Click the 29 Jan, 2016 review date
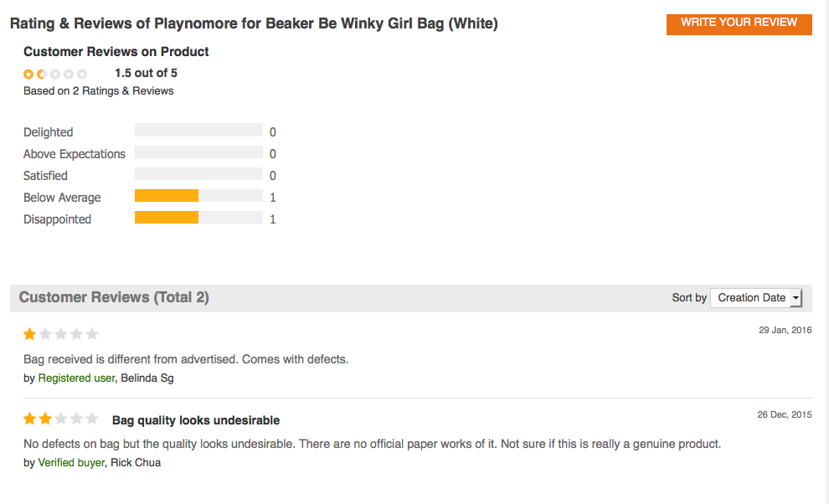Viewport: 829px width, 504px height. coord(785,330)
